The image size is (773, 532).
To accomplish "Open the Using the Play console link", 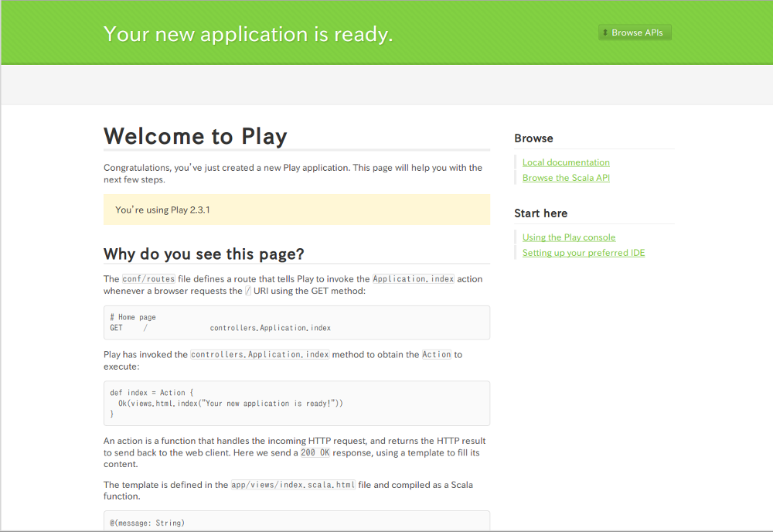I will (x=569, y=237).
